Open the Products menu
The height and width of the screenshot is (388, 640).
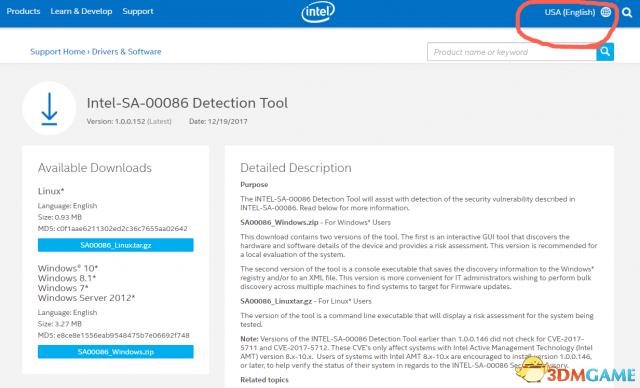(23, 11)
